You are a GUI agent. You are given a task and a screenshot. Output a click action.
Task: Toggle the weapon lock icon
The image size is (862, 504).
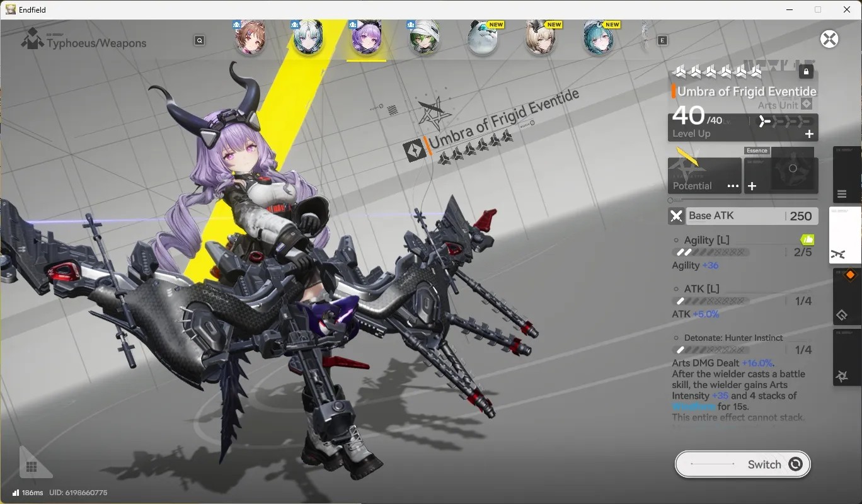click(x=806, y=71)
